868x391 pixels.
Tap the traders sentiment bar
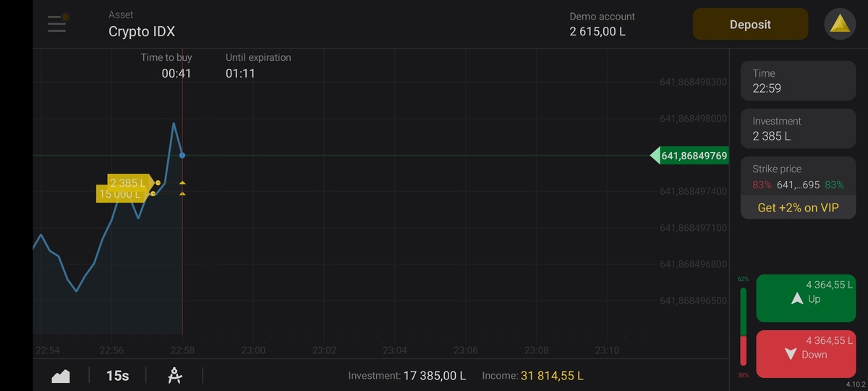coord(743,327)
